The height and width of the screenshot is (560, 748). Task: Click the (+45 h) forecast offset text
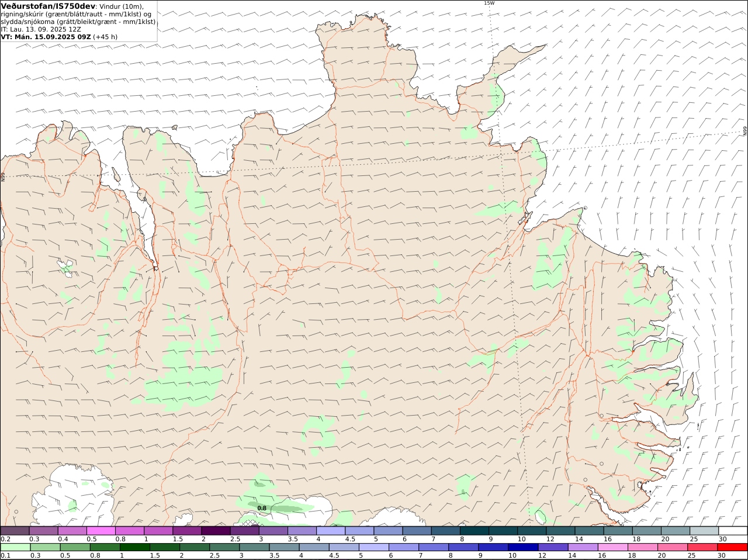(105, 37)
